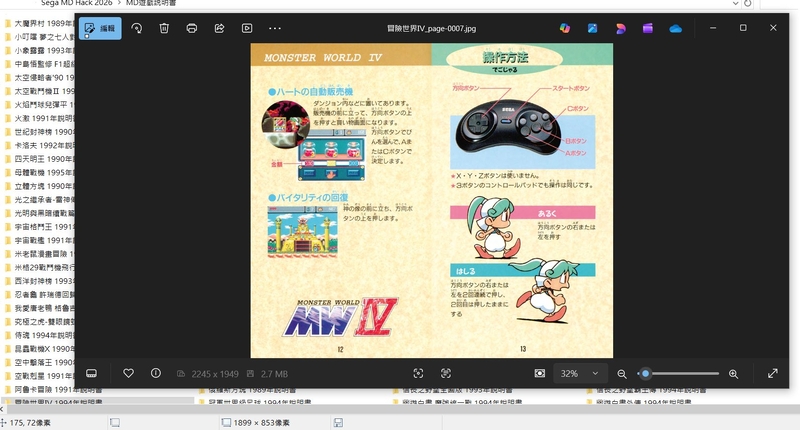800x430 pixels.
Task: Select the 火激 1991 folder
Action: pos(40,118)
